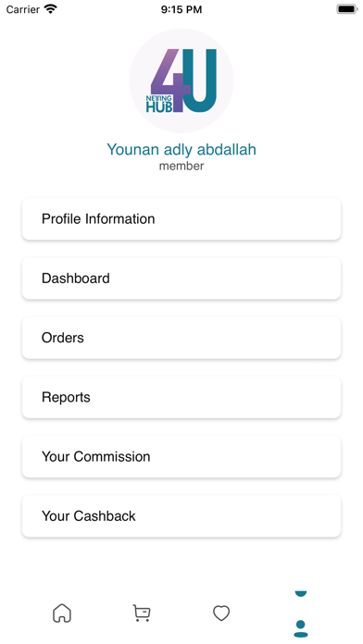This screenshot has width=363, height=644.
Task: Open the Reports item
Action: point(181,397)
